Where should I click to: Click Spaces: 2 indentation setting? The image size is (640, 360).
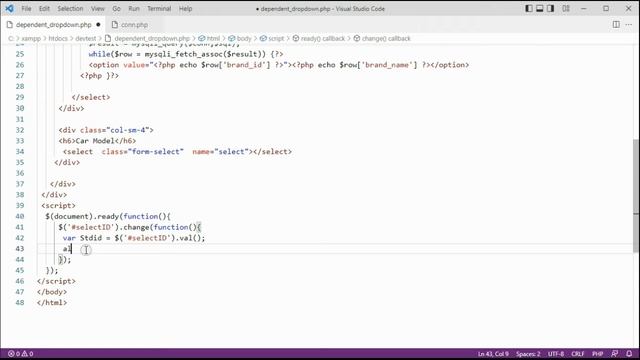point(528,354)
